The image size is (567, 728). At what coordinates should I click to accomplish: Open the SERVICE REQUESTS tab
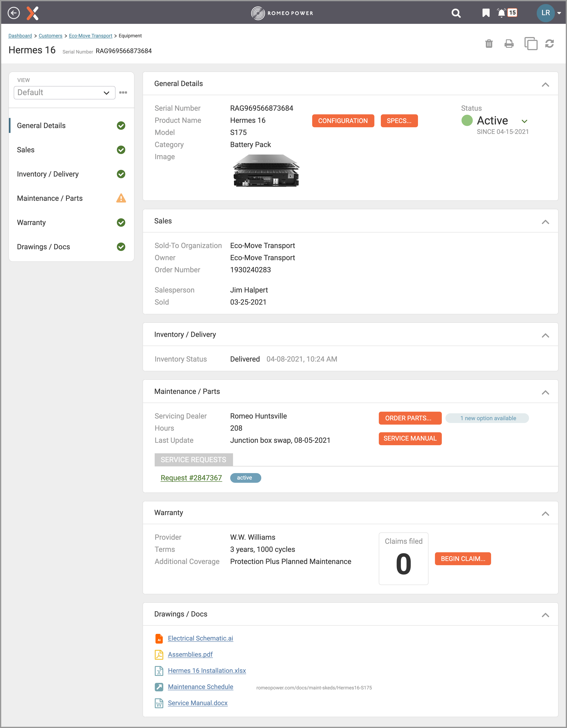pos(194,460)
